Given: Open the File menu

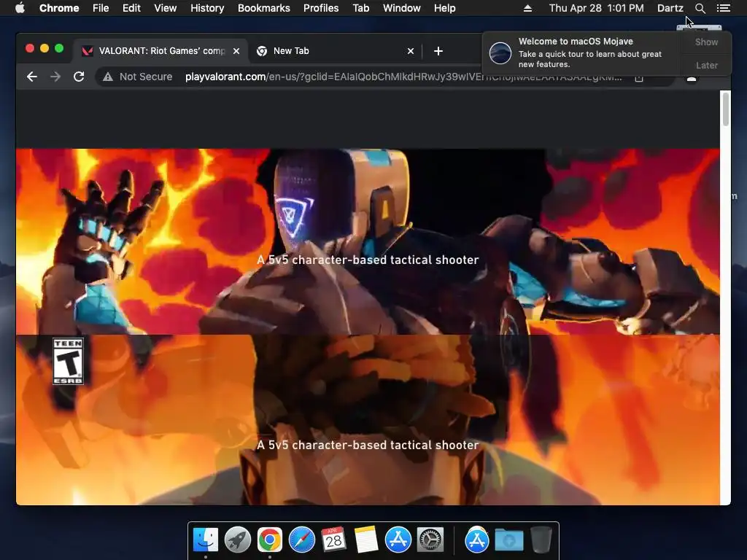Looking at the screenshot, I should pos(101,8).
